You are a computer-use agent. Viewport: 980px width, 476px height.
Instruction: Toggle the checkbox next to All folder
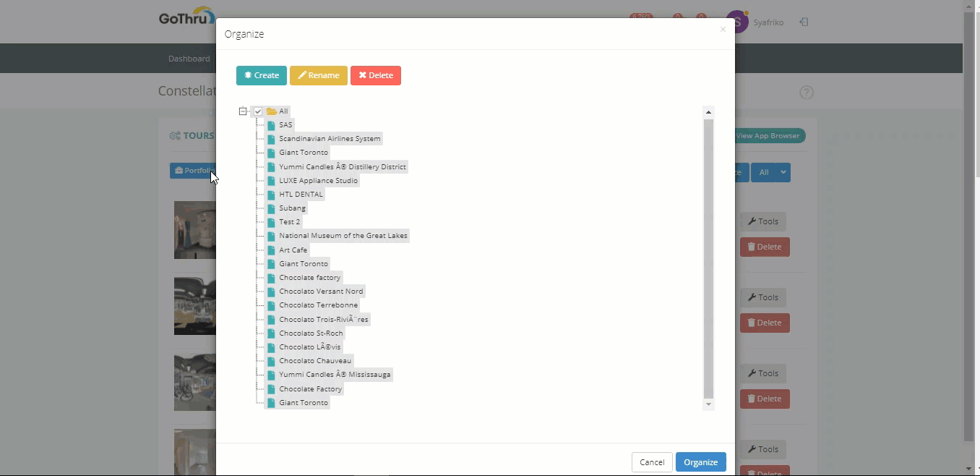tap(258, 111)
